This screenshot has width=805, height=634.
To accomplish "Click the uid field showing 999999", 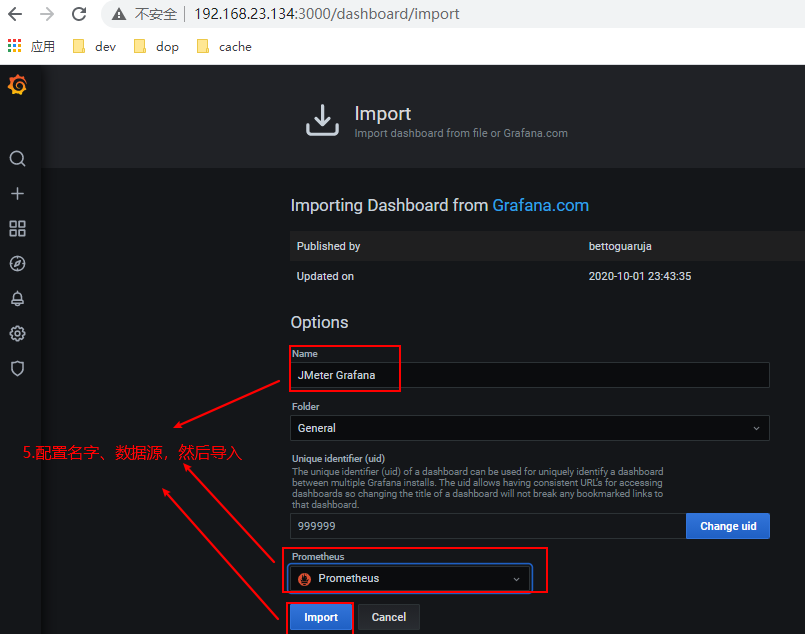I will (x=488, y=526).
